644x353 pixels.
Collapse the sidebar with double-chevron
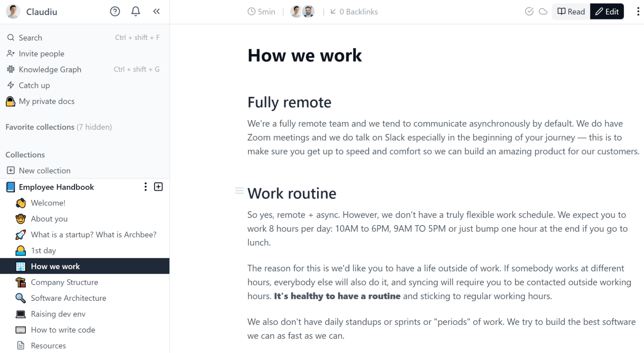pyautogui.click(x=157, y=11)
